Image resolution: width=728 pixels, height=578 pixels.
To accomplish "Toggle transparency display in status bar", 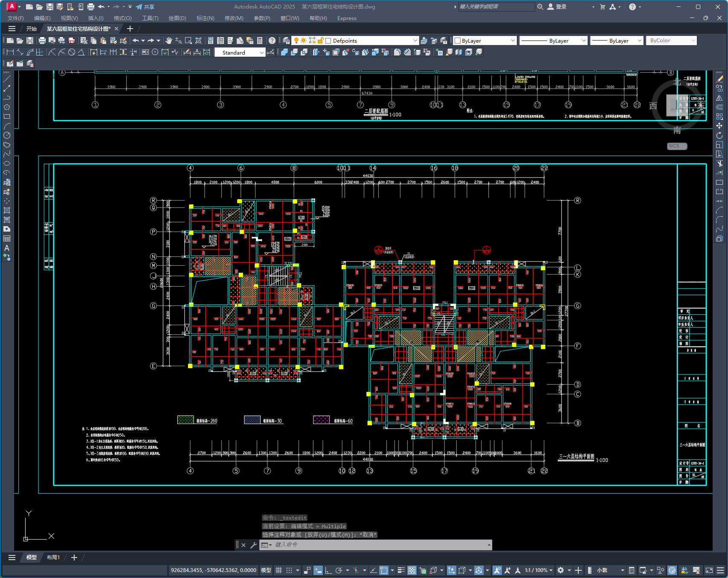I will click(x=412, y=570).
